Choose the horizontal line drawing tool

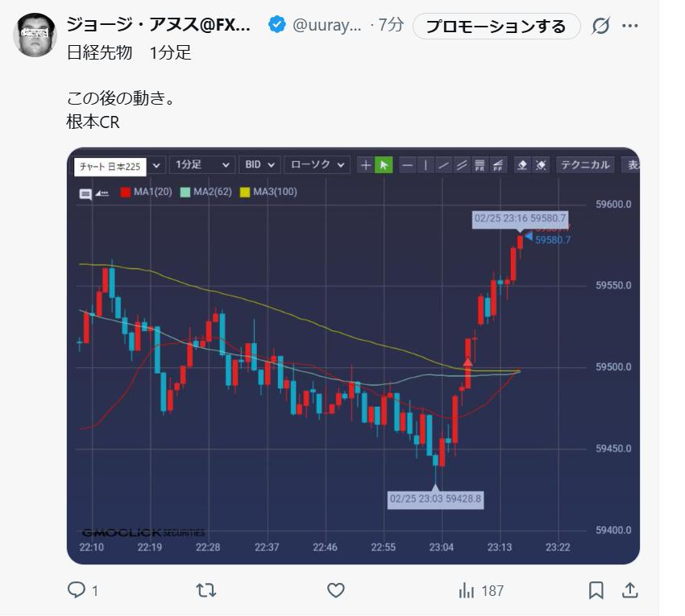pos(408,165)
